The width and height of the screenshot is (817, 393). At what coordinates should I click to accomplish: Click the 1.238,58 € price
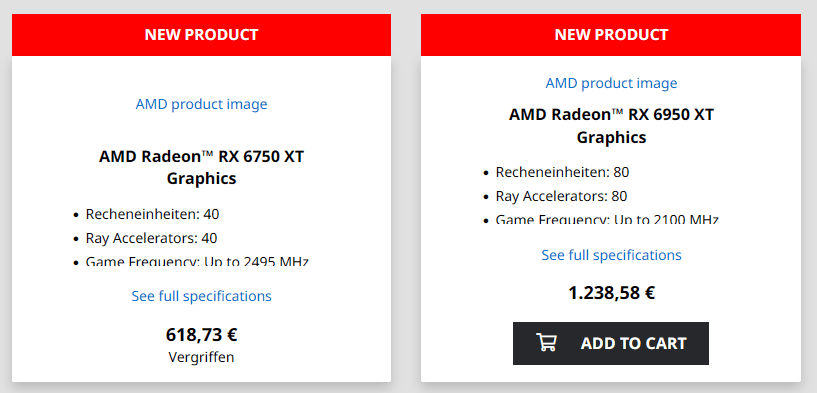[x=611, y=293]
